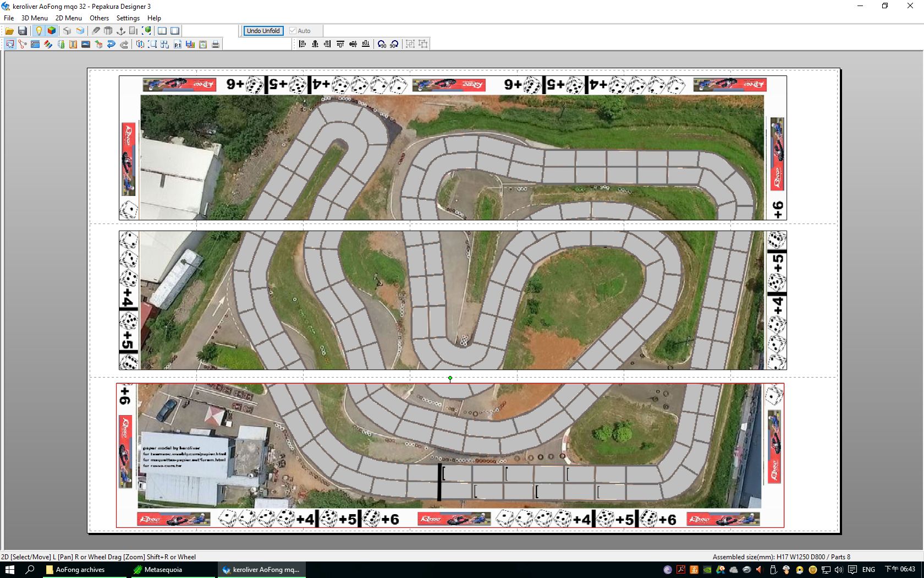The image size is (924, 578).
Task: Click the Open file folder icon
Action: pos(9,31)
